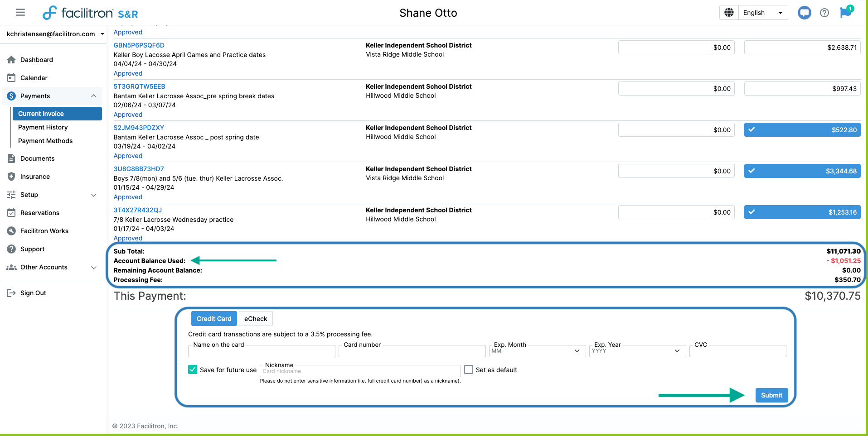Open the hamburger navigation menu

(x=20, y=12)
